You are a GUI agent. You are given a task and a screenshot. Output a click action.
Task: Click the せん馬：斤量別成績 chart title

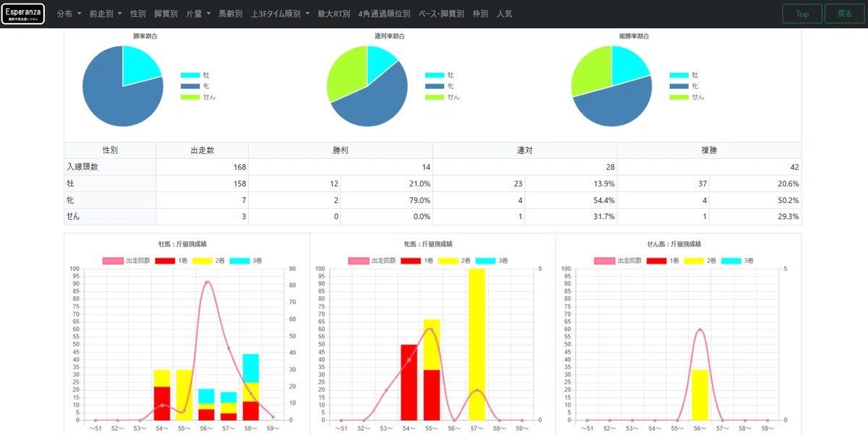pyautogui.click(x=673, y=244)
